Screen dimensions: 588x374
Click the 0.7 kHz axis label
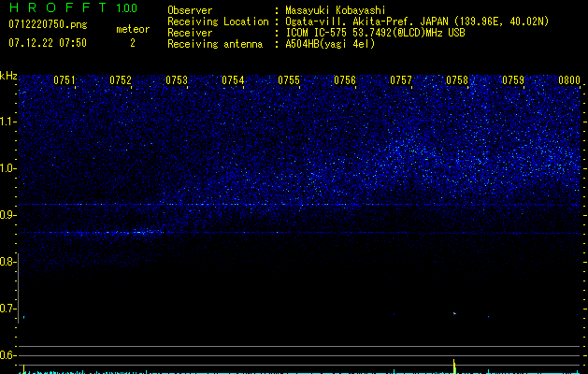point(8,309)
